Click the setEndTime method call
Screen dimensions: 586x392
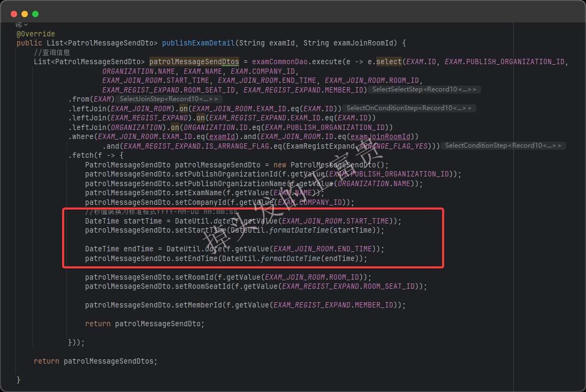click(196, 258)
